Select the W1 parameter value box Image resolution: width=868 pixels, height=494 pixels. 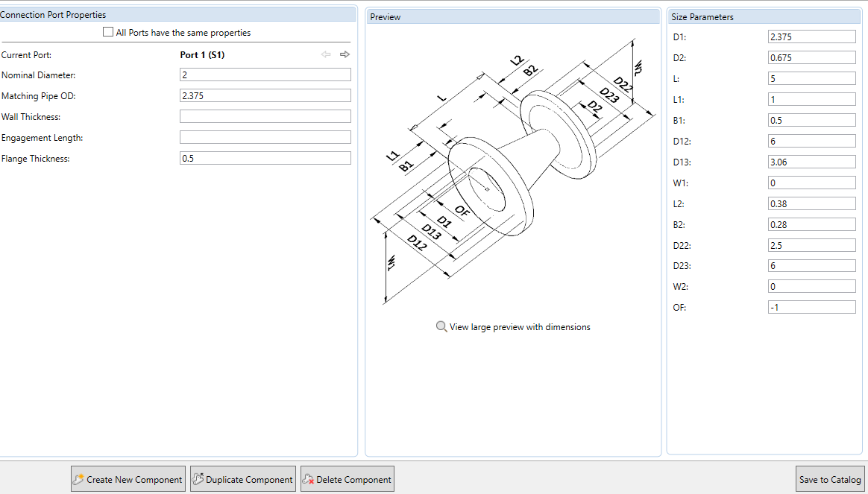click(x=811, y=182)
